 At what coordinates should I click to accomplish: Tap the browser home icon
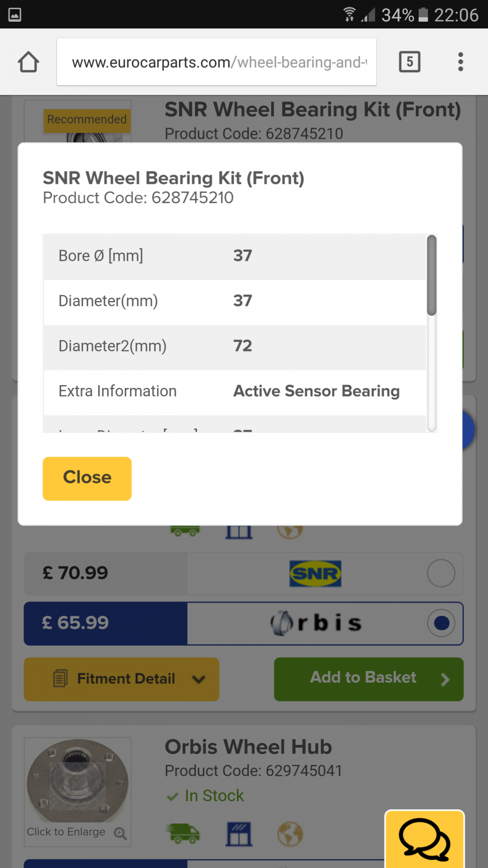tap(29, 62)
